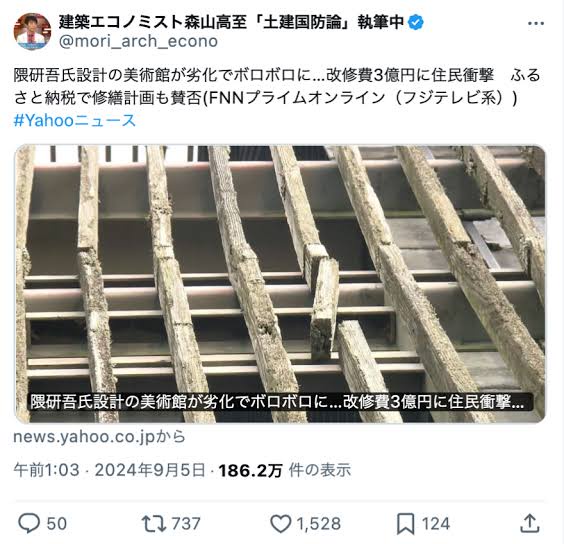Open the post timestamp 午前1:03 2024年9月5日
This screenshot has height=544, width=564.
point(110,470)
